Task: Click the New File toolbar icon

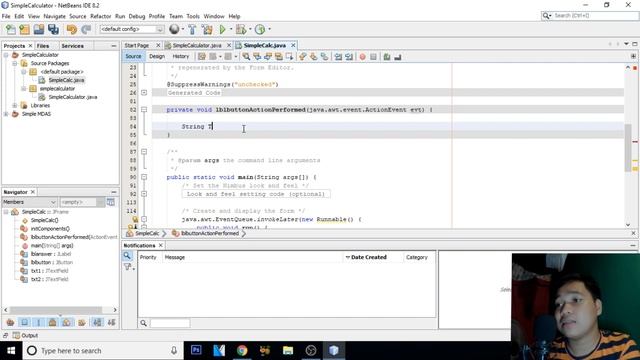Action: pyautogui.click(x=11, y=29)
